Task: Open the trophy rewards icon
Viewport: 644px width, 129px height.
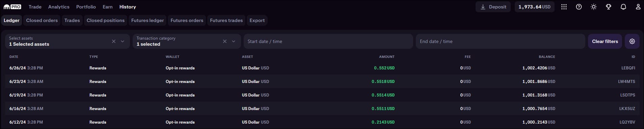Action: [x=609, y=7]
